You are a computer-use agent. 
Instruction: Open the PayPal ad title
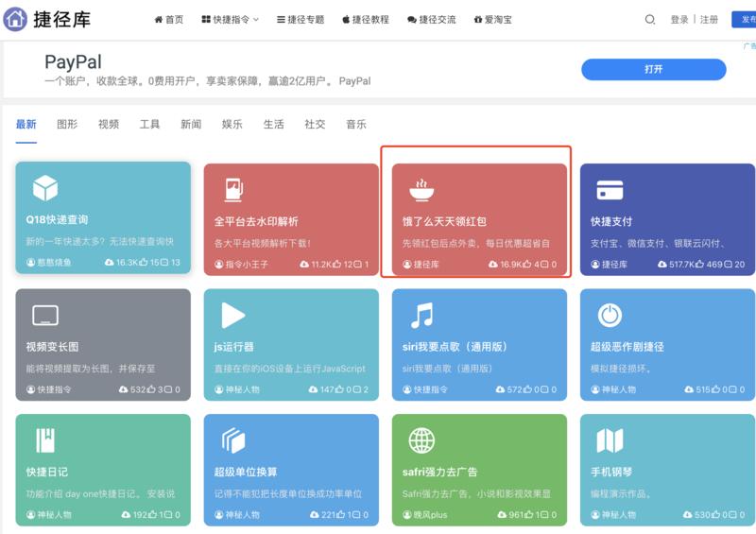tap(73, 61)
